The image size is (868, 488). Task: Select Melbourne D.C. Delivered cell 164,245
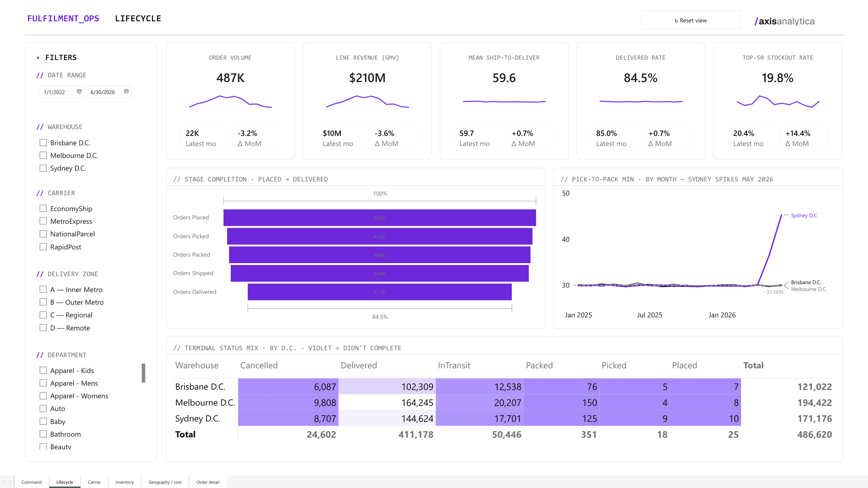pyautogui.click(x=387, y=403)
